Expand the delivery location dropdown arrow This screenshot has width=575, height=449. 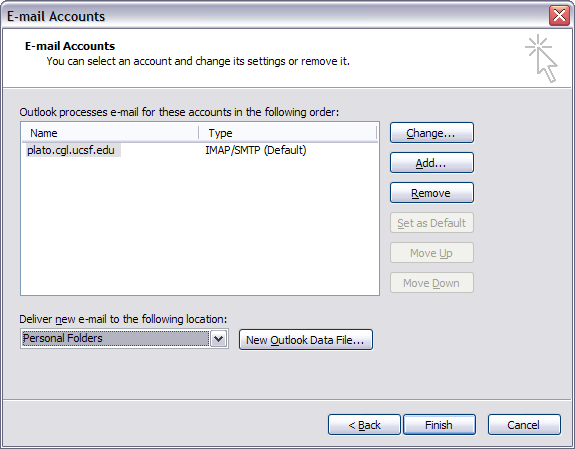(219, 339)
